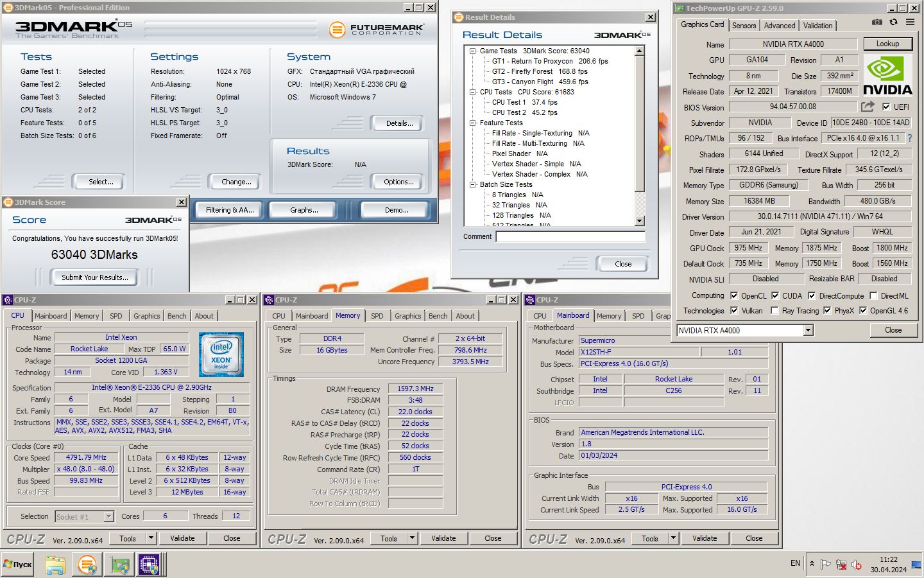The image size is (924, 578).
Task: Open the GPU-Z hamburger menu icon
Action: click(x=910, y=22)
